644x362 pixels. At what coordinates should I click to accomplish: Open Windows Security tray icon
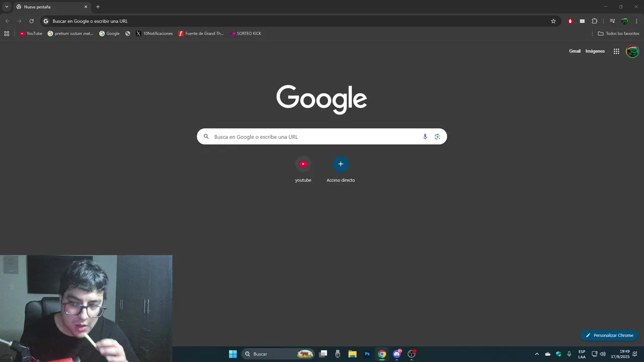558,354
